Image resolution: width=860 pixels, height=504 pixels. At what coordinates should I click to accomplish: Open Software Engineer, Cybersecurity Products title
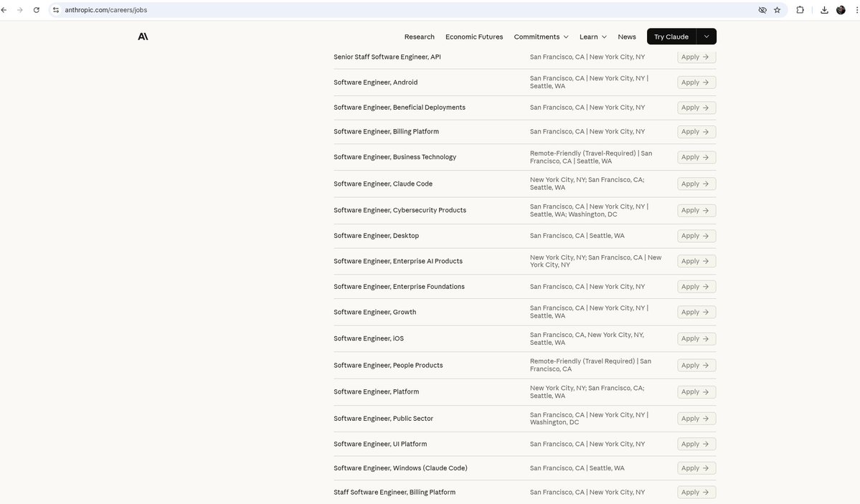400,210
